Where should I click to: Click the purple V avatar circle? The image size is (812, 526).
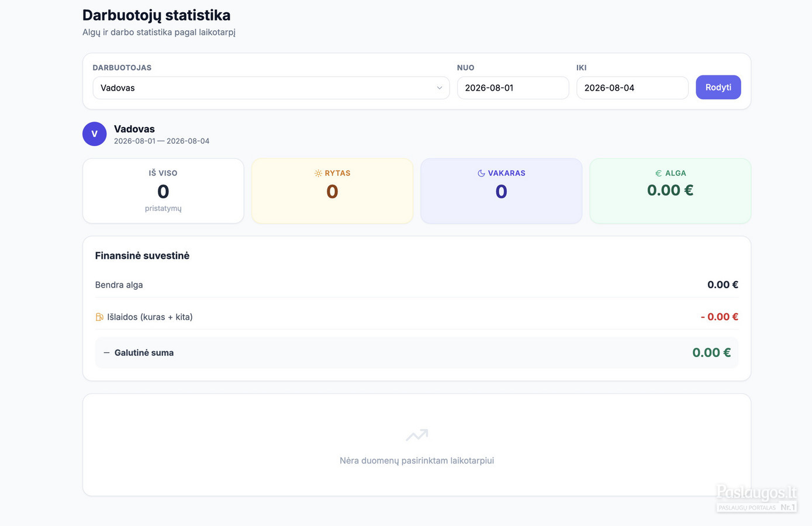pos(94,134)
